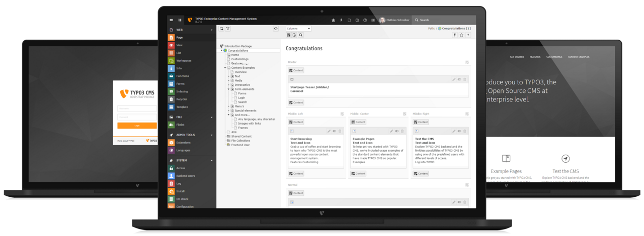This screenshot has width=644, height=236.
Task: Collapse the Content Examples tree node
Action: pos(225,68)
